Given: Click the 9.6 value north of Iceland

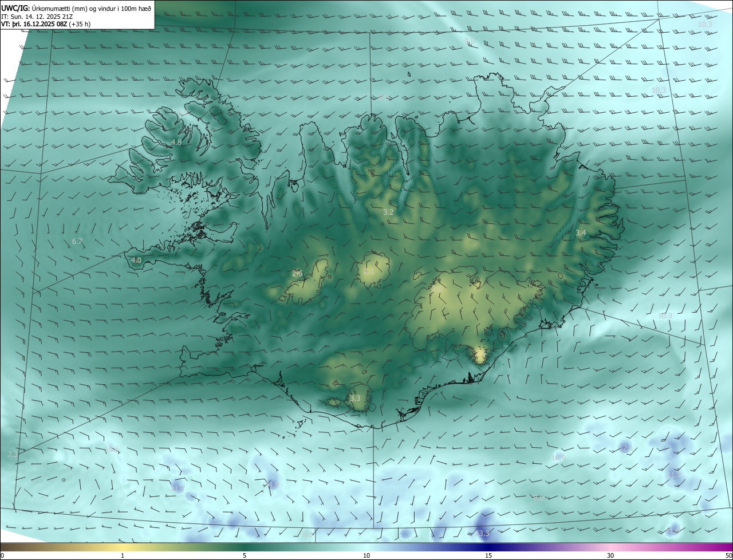Looking at the screenshot, I should coord(470,41).
